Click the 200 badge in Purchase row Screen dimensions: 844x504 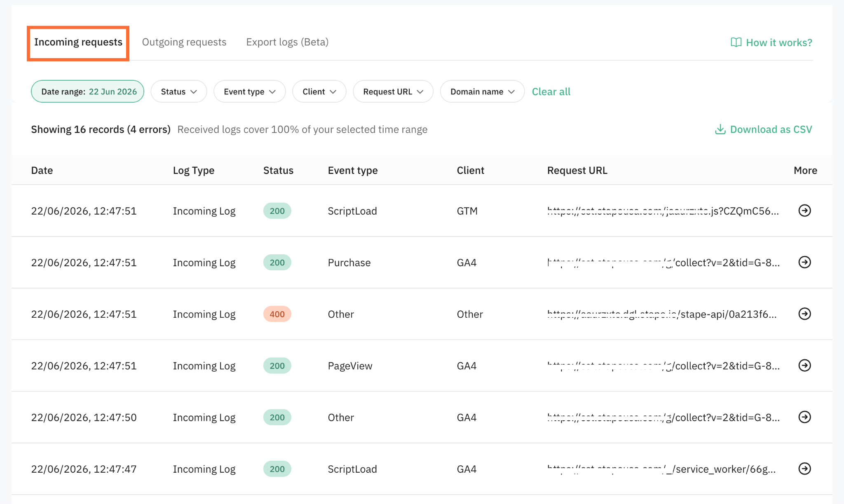pyautogui.click(x=277, y=263)
